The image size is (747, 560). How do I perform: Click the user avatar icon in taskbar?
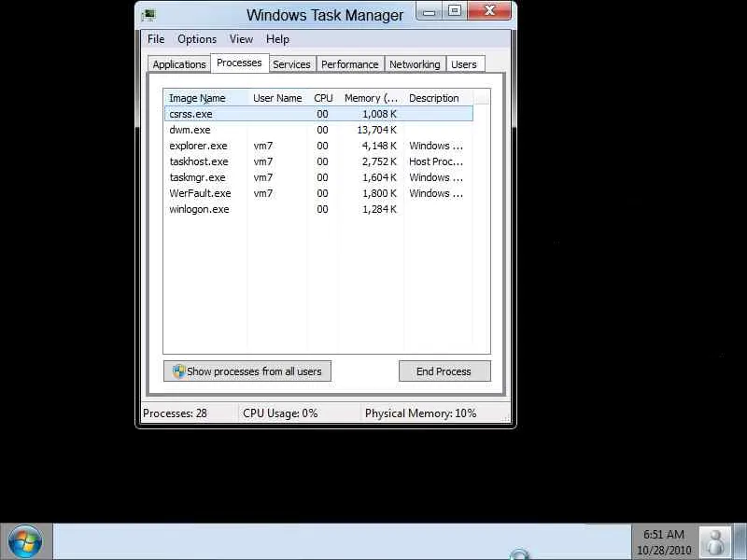click(x=715, y=542)
